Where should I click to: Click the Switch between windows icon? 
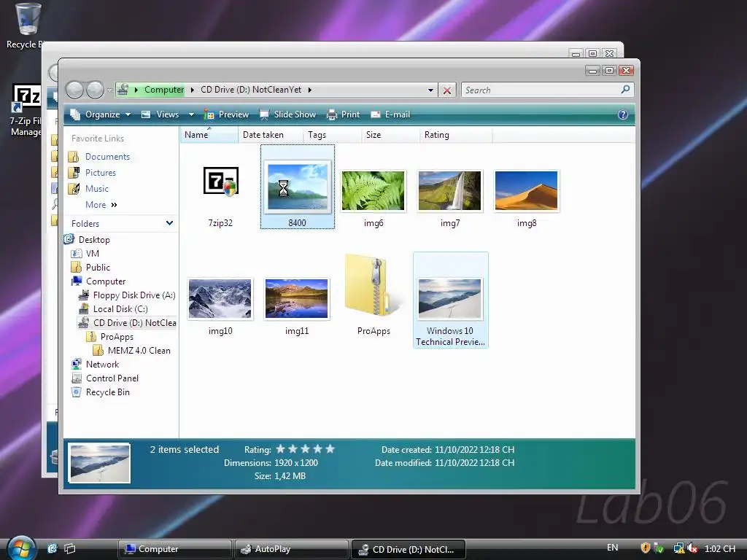pos(70,548)
